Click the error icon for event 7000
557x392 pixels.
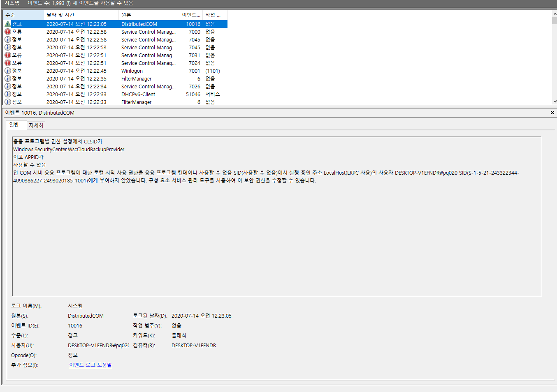8,32
